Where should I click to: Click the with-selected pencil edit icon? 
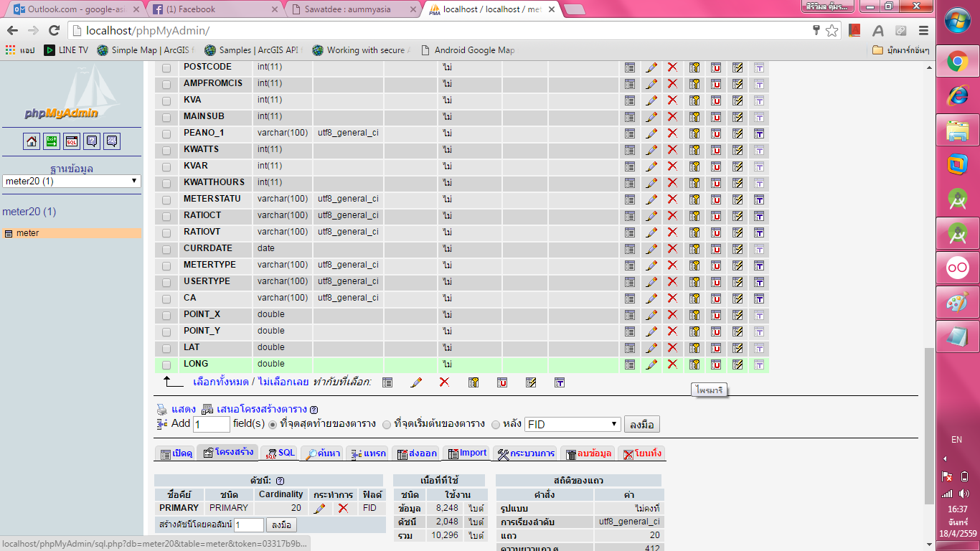tap(416, 382)
